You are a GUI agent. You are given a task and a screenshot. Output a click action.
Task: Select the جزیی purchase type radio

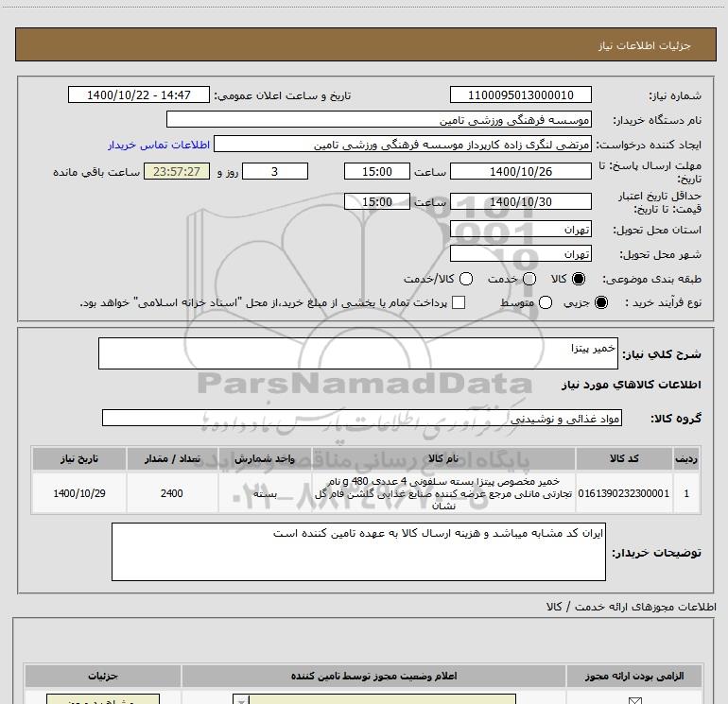point(600,302)
